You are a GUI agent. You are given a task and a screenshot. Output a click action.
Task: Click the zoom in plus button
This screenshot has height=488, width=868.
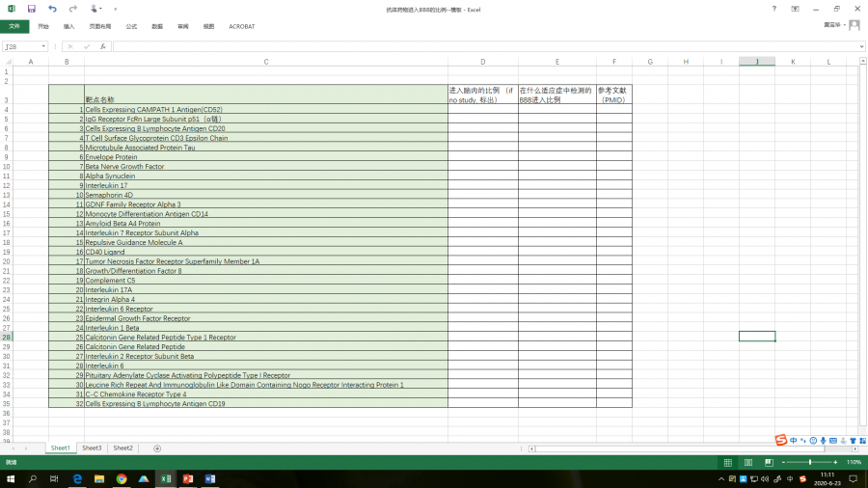(x=836, y=463)
